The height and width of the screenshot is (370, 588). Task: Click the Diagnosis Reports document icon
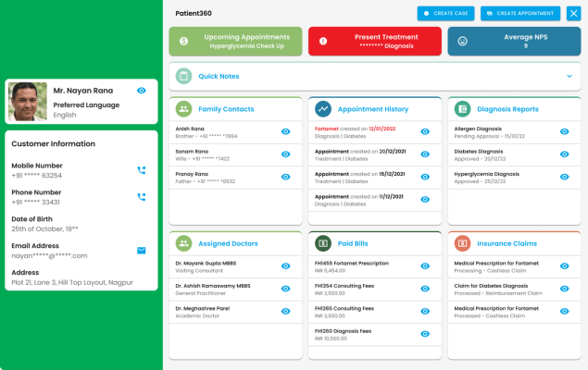(x=462, y=109)
